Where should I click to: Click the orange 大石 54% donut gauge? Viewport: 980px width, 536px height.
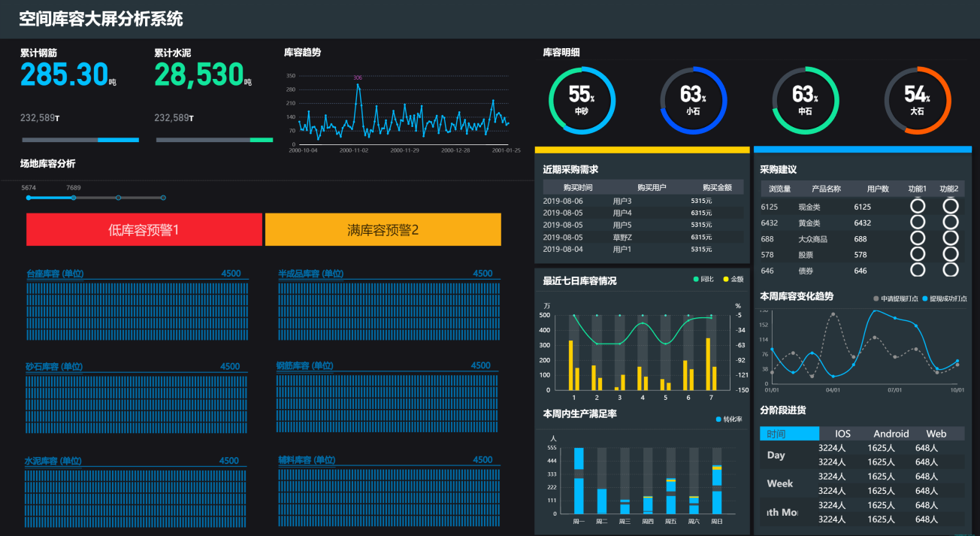(917, 100)
